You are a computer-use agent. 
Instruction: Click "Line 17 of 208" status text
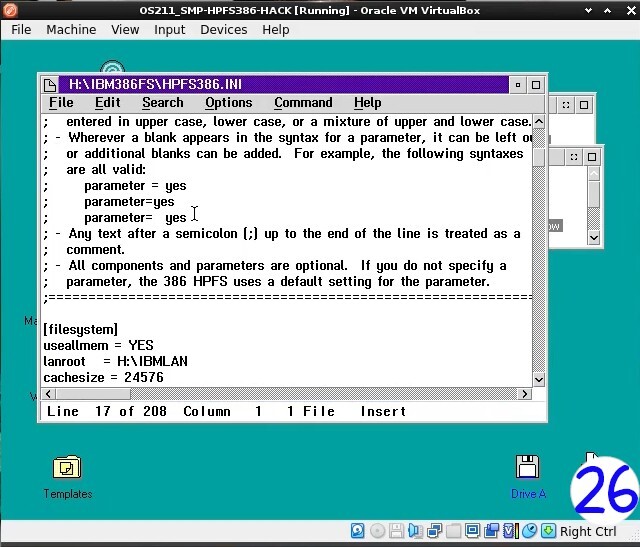[x=107, y=411]
